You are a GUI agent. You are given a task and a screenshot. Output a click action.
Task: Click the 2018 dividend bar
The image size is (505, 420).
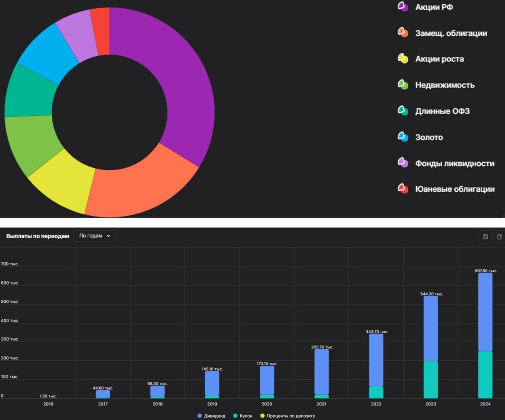(157, 391)
